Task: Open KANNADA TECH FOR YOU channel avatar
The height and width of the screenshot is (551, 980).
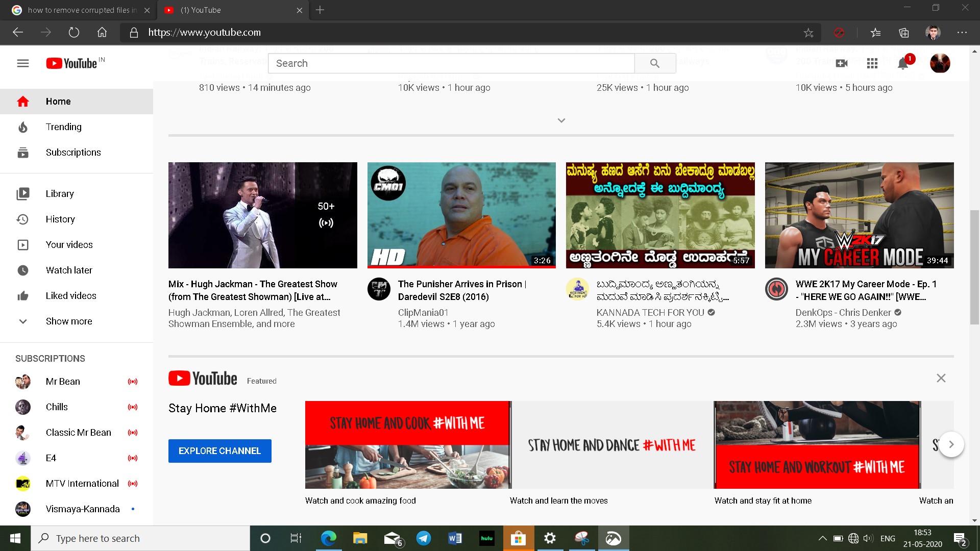Action: [x=578, y=289]
